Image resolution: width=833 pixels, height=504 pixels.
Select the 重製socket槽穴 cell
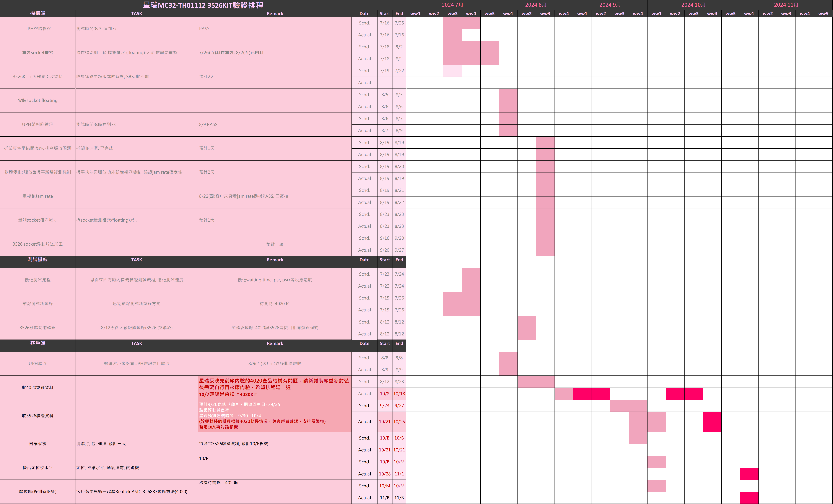pos(37,53)
